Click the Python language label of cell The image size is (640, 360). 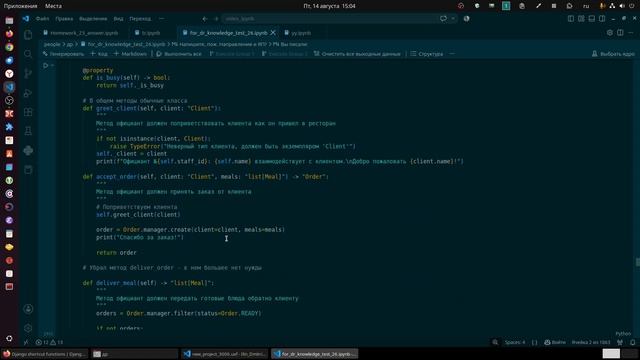click(x=623, y=334)
